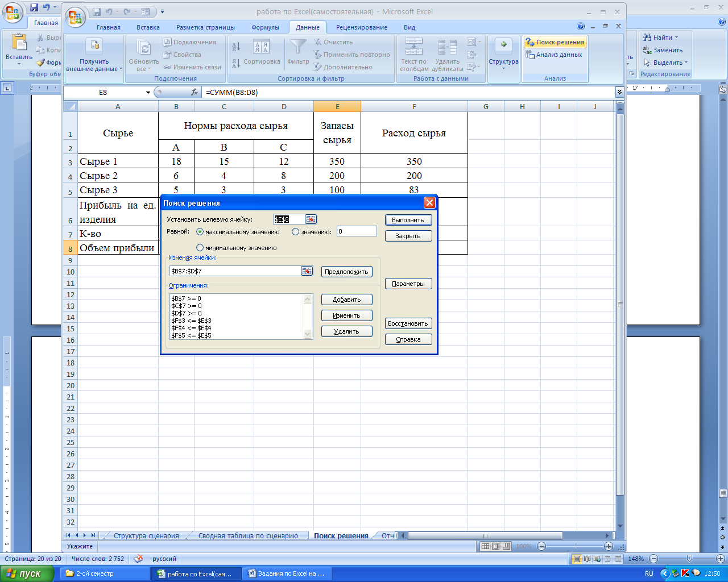Click the Save icon in Excel quick access toolbar
The height and width of the screenshot is (582, 728).
coord(97,11)
